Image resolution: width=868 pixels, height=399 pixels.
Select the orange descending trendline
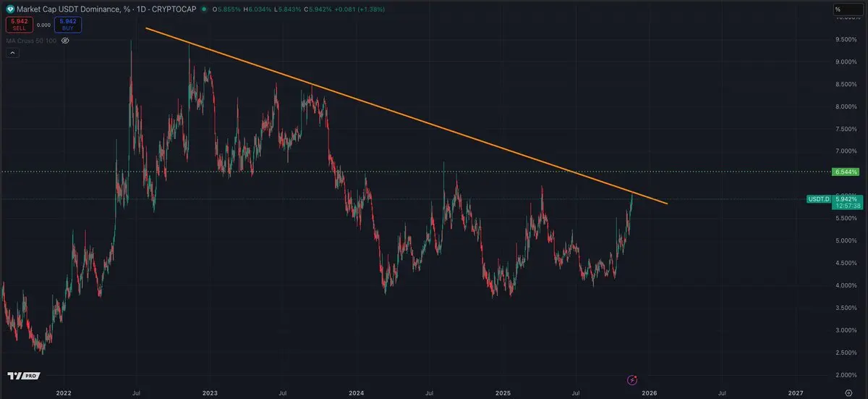click(x=405, y=116)
